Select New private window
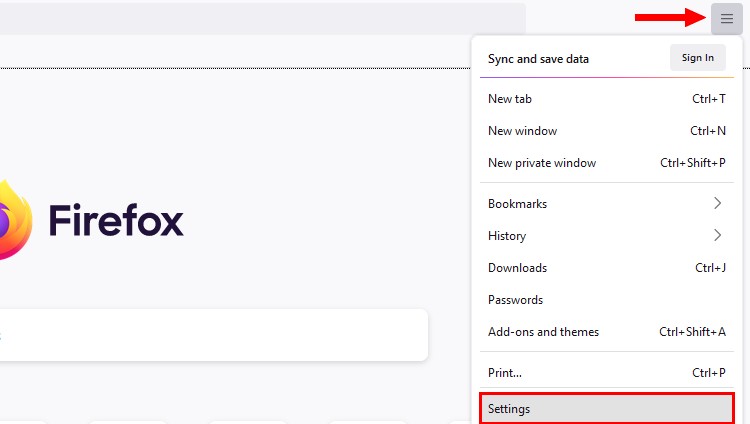This screenshot has height=424, width=750. 607,163
